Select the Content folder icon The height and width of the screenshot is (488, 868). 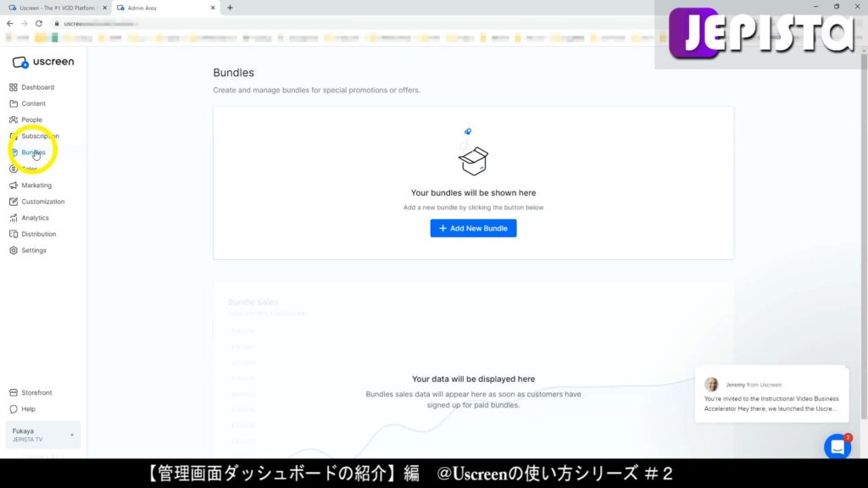point(14,103)
